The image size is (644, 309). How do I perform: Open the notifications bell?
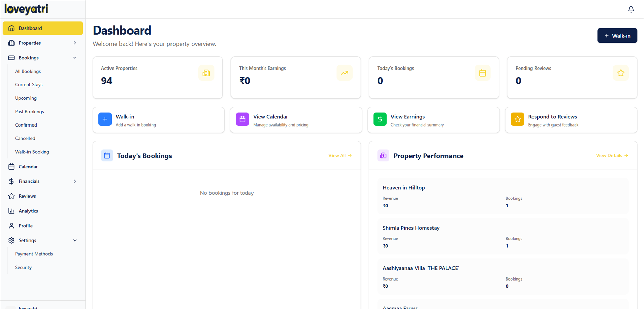[631, 9]
